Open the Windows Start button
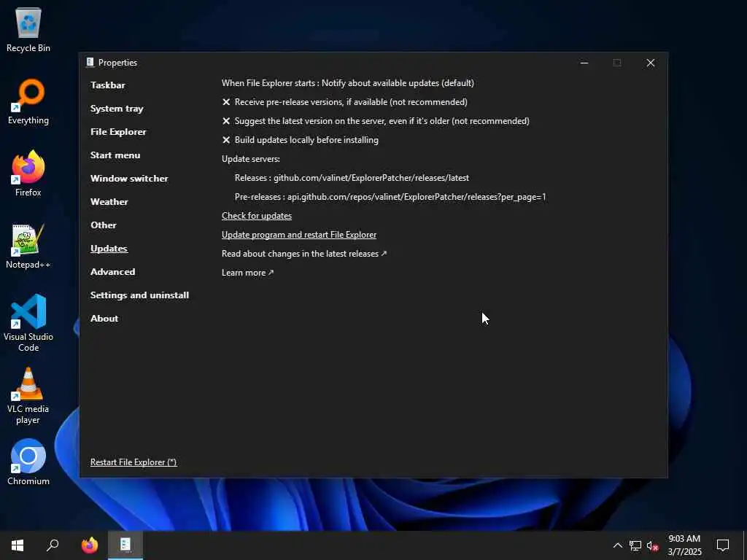This screenshot has width=747, height=560. pyautogui.click(x=18, y=545)
